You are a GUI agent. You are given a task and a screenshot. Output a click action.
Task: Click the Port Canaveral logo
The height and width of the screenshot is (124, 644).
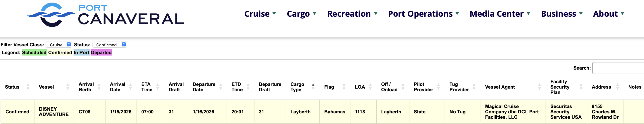(106, 15)
